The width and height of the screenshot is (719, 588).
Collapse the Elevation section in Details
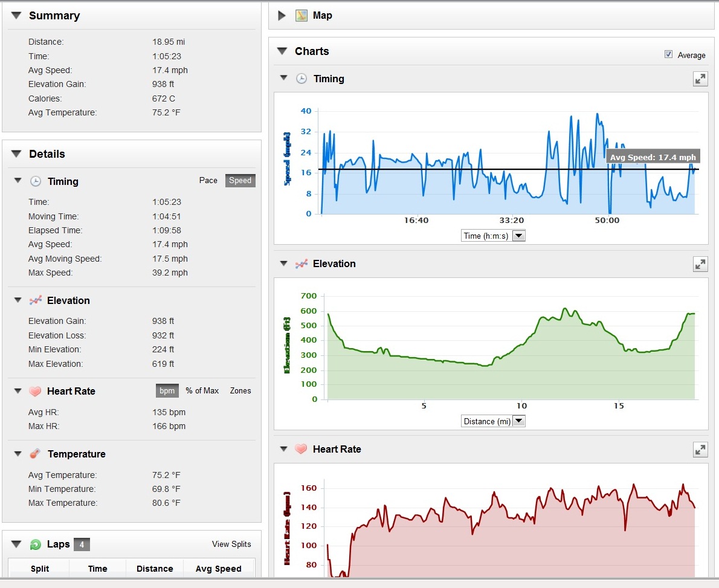(18, 300)
